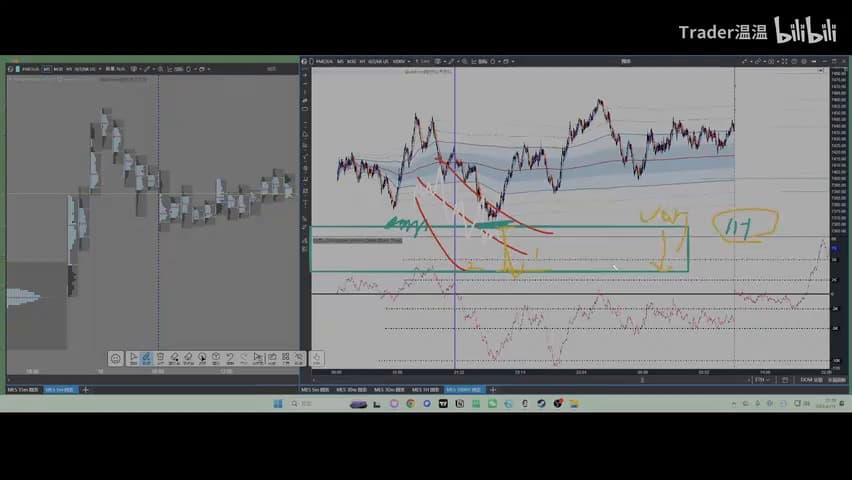Click the hand touch icon at annotation toolbar end
The width and height of the screenshot is (852, 480).
[316, 358]
